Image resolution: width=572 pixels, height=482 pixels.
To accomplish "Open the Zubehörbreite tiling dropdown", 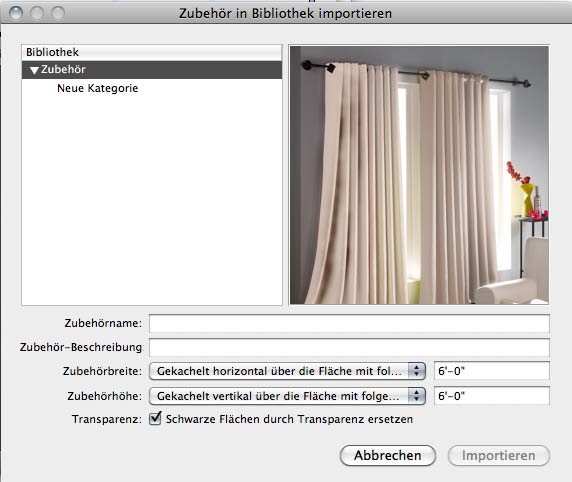I will click(x=287, y=371).
